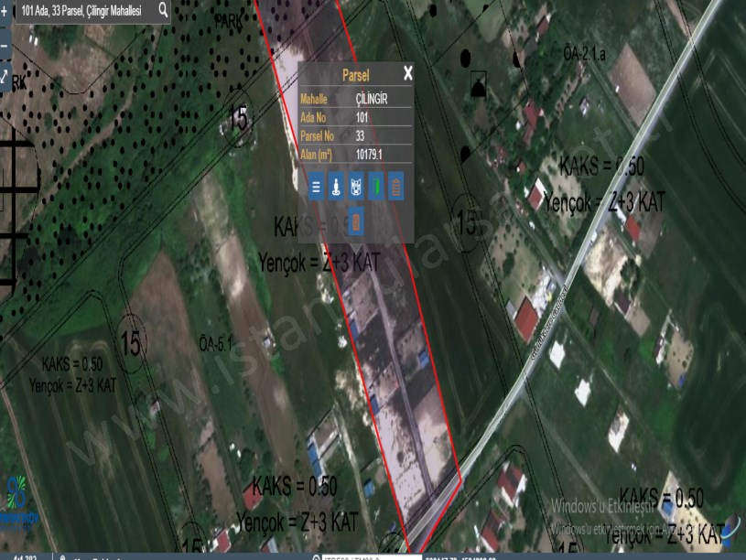Screen dimensions: 746x560
Task: Open the list details icon in Parsel popup
Action: [316, 187]
